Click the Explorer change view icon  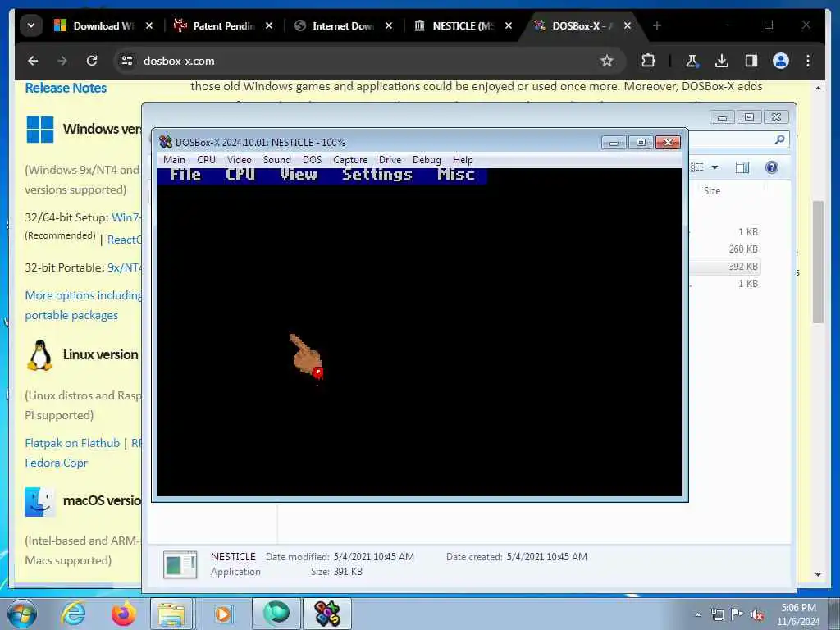click(x=697, y=167)
